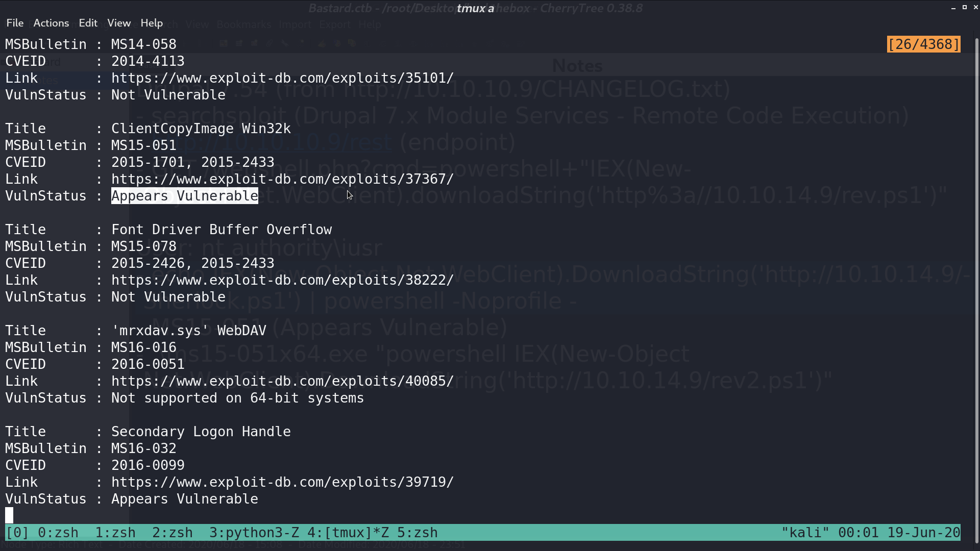Viewport: 980px width, 551px height.
Task: Click the CVE value '2015-2426, 2015-2433'
Action: click(193, 263)
